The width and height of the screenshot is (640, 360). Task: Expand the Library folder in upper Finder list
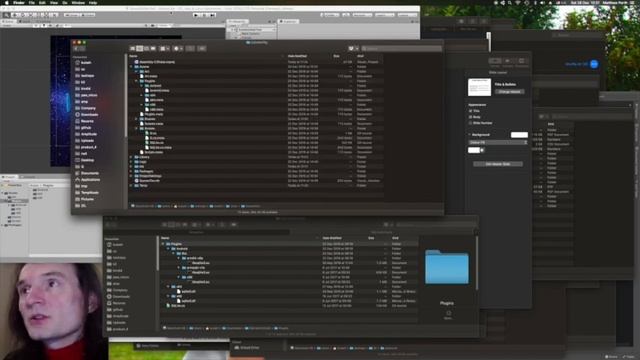131,157
